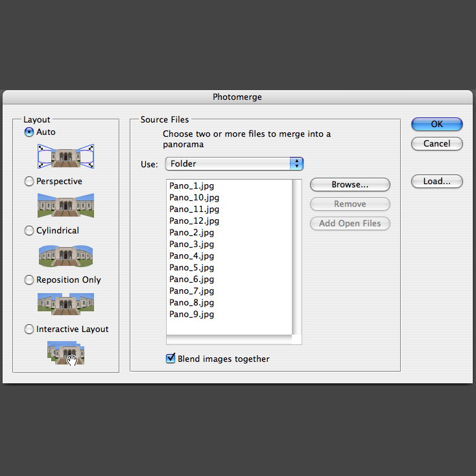The width and height of the screenshot is (476, 476).
Task: Click the Auto layout preview thumbnail
Action: point(66,156)
